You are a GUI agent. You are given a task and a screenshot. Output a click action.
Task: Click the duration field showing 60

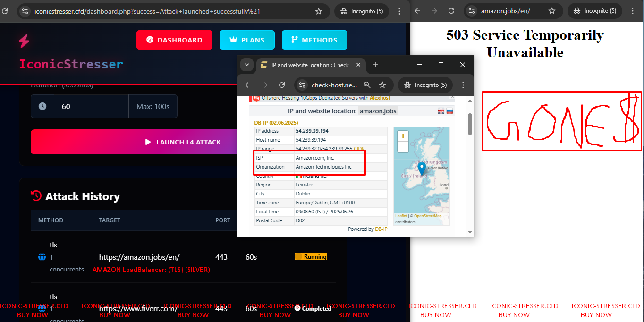point(91,106)
